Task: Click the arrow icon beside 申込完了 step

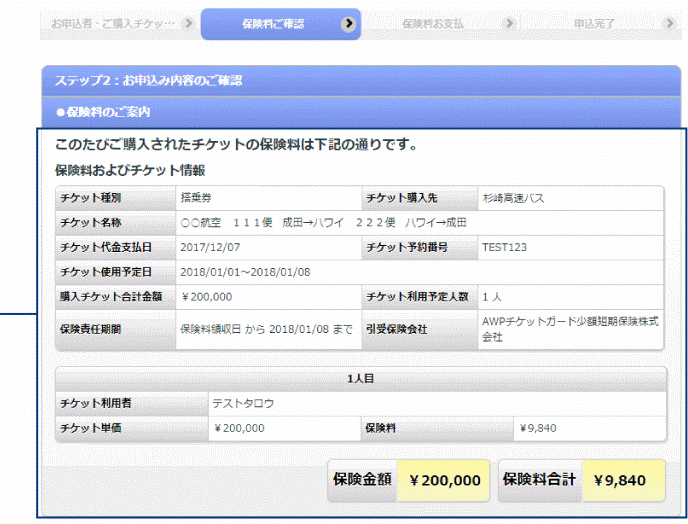Action: pyautogui.click(x=670, y=23)
